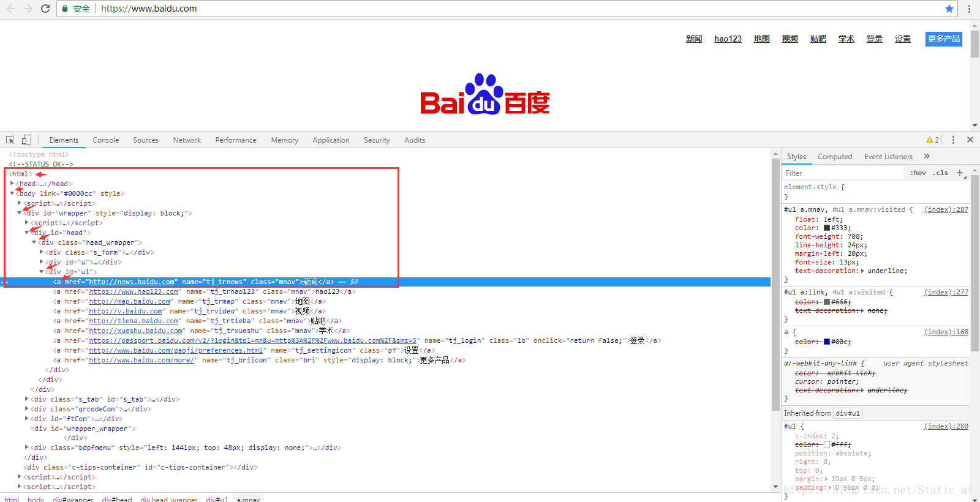Screen dimensions: 980x502
Task: Click the secure lock icon
Action: pyautogui.click(x=65, y=9)
